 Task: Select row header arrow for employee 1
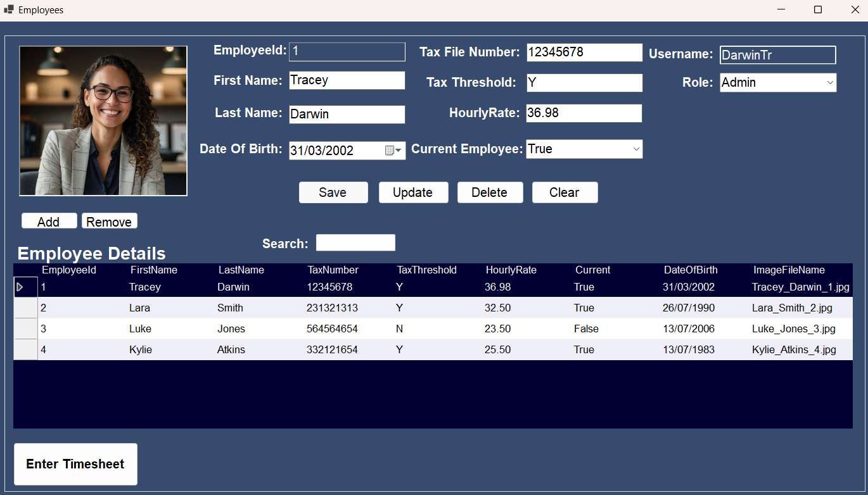[25, 287]
